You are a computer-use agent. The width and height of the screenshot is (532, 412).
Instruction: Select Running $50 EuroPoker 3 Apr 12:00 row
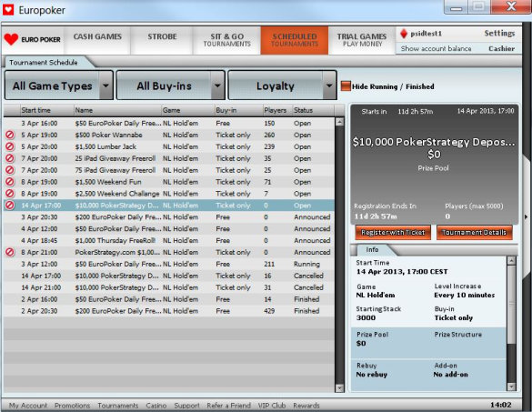point(169,264)
